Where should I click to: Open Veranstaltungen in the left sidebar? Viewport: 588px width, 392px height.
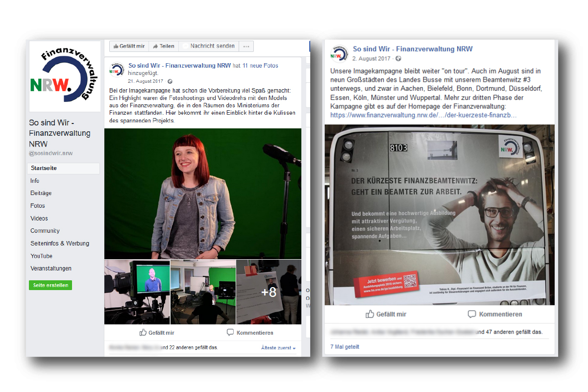point(51,269)
